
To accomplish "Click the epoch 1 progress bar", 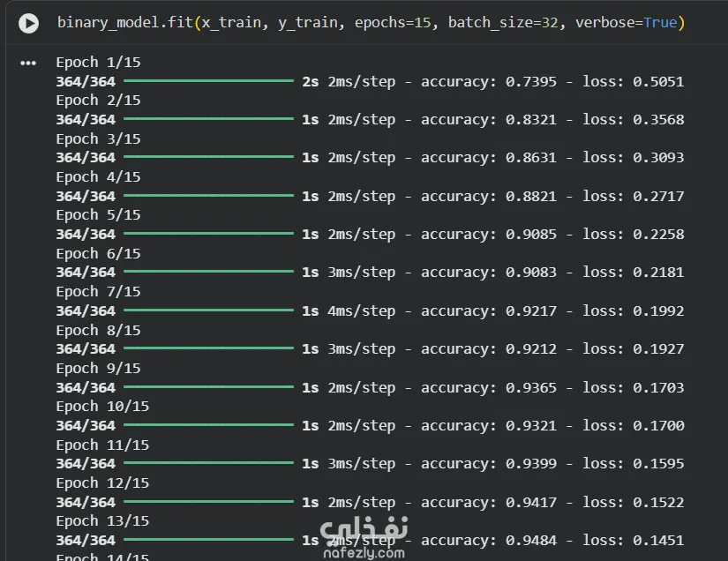I will click(x=209, y=81).
